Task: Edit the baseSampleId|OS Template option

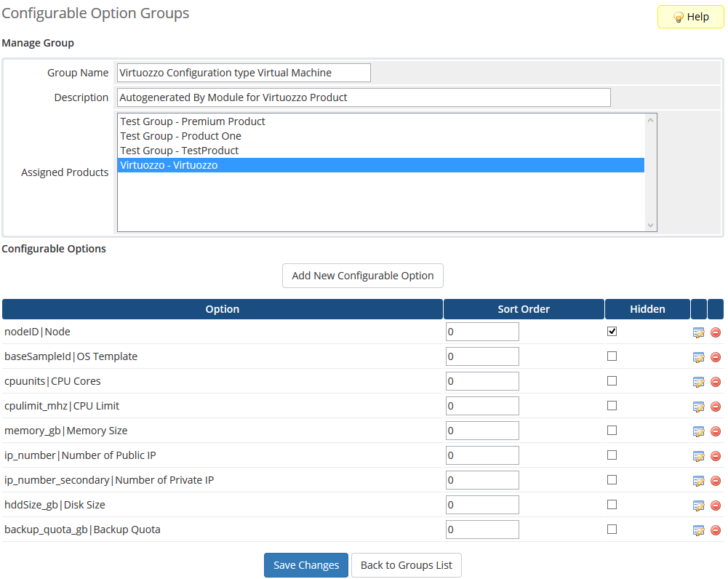Action: point(698,357)
